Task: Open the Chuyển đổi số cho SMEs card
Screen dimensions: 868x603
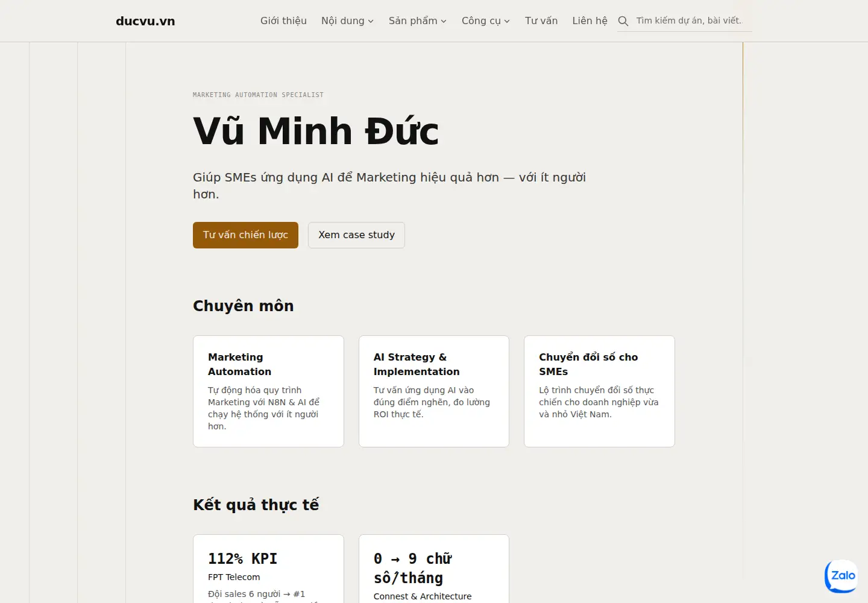Action: (599, 391)
